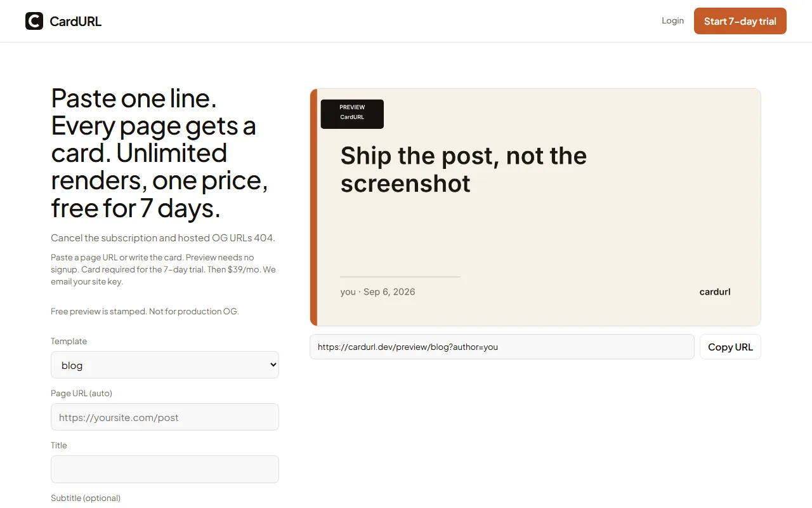Open the Login link

pyautogui.click(x=672, y=20)
